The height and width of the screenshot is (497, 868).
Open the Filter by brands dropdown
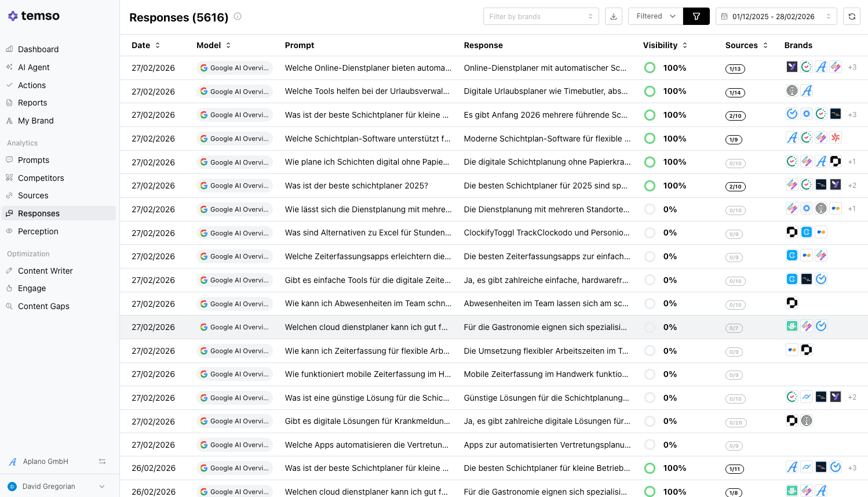(541, 17)
